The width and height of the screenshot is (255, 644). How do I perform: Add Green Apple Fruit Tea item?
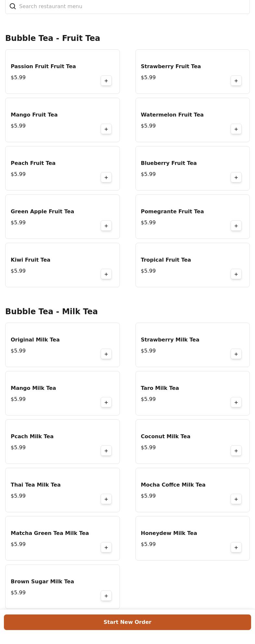pos(106,226)
